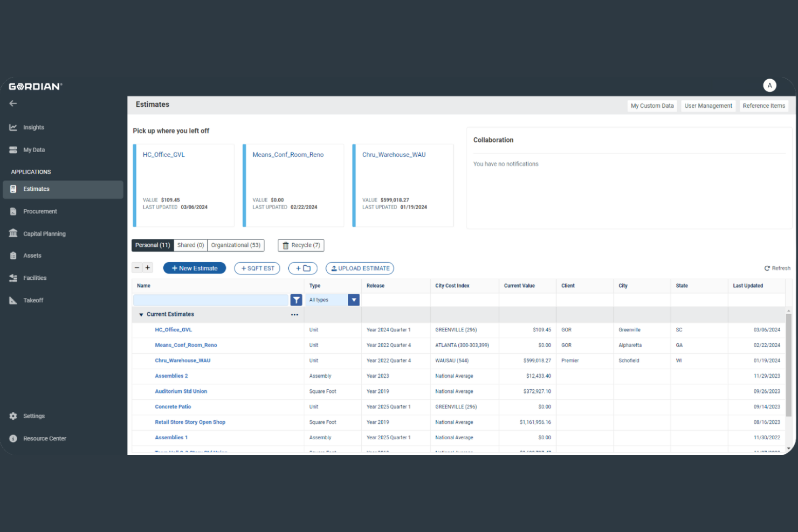798x532 pixels.
Task: Open the Takeoff application
Action: 32,300
